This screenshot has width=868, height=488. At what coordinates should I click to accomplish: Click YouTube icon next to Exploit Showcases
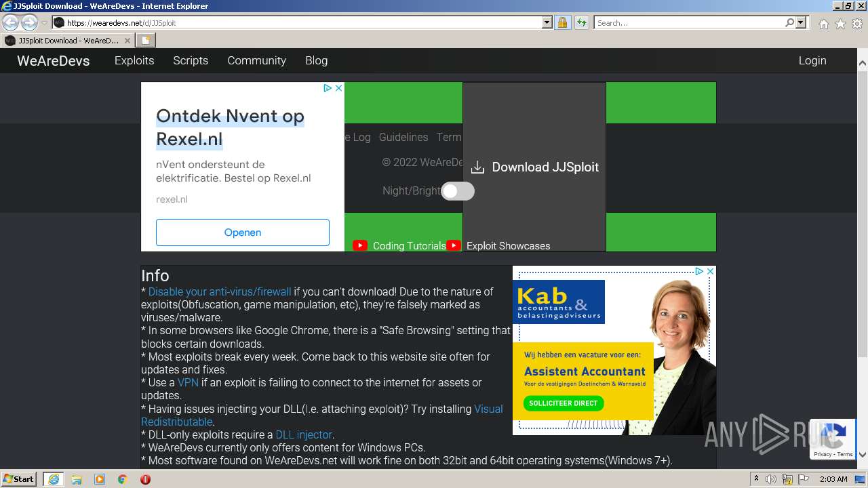(x=454, y=245)
